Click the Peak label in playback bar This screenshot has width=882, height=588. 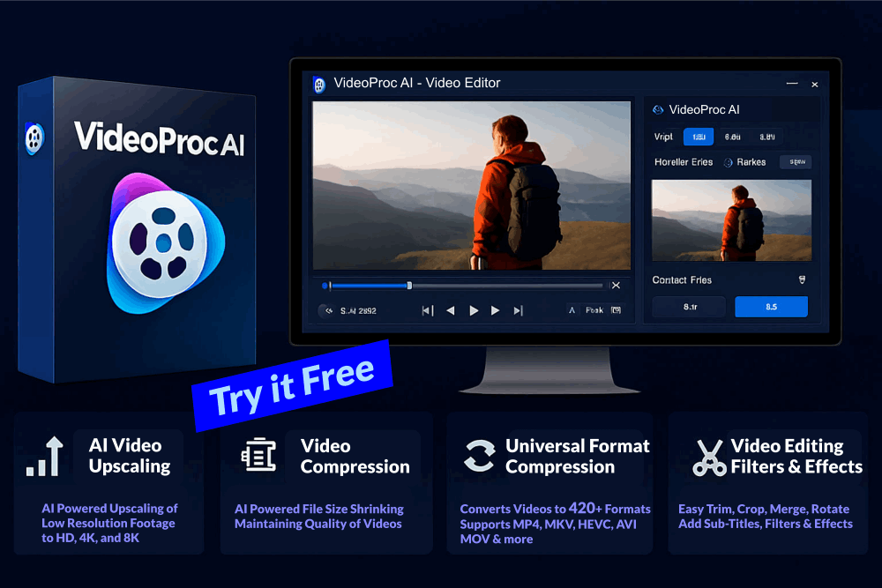tap(594, 310)
